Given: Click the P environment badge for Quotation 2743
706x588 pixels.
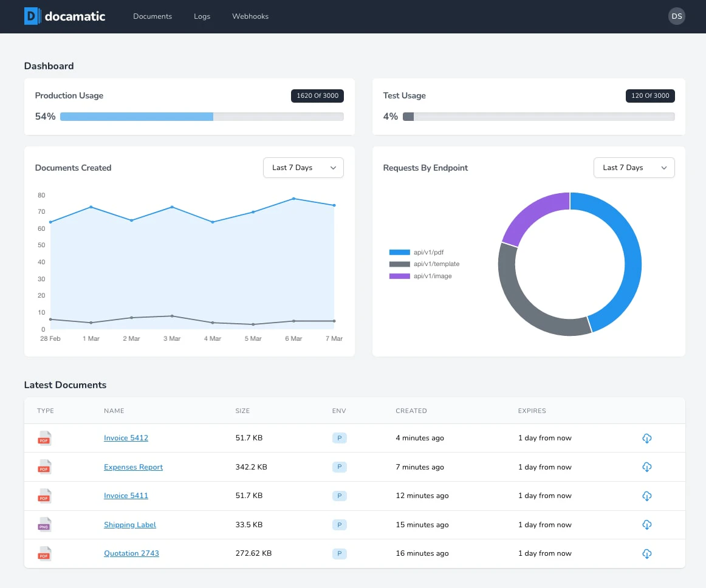Looking at the screenshot, I should pos(339,553).
